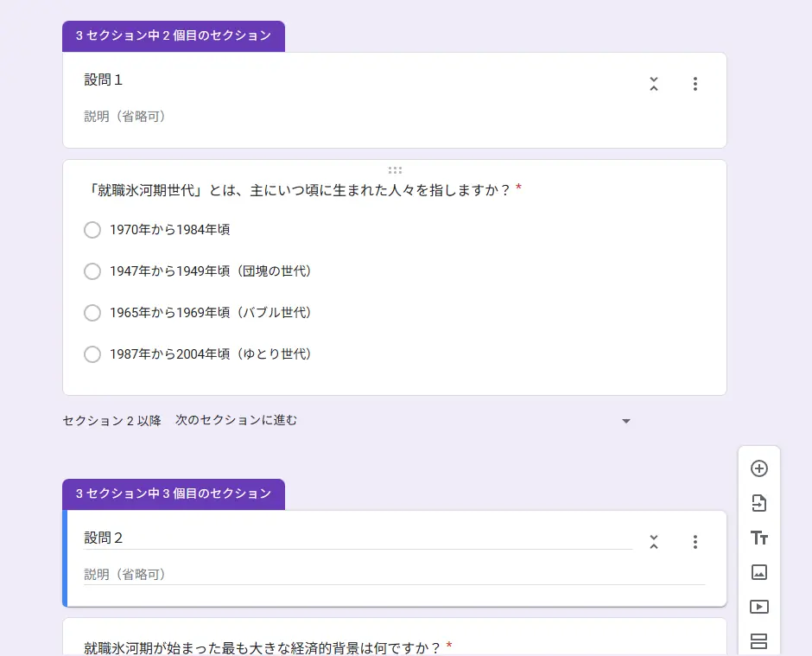Viewport: 812px width, 656px height.
Task: Click the question drag handle dots
Action: coord(395,170)
